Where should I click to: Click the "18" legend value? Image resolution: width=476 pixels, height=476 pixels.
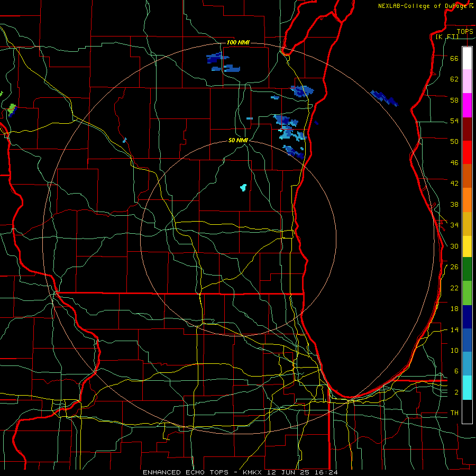point(454,309)
